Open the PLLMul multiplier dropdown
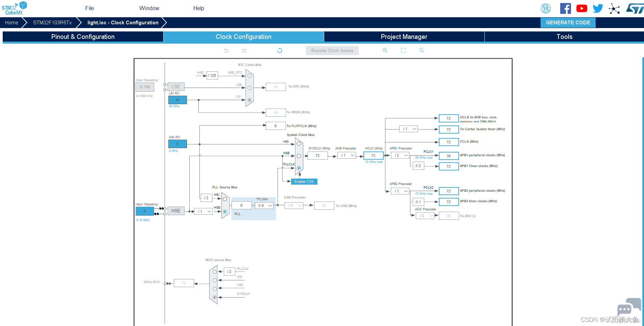Screen dimensions: 644x326 pos(264,206)
